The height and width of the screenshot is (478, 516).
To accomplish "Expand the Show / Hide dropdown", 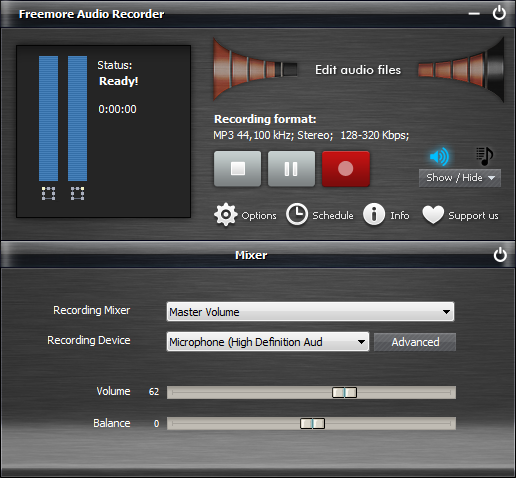I will [460, 178].
